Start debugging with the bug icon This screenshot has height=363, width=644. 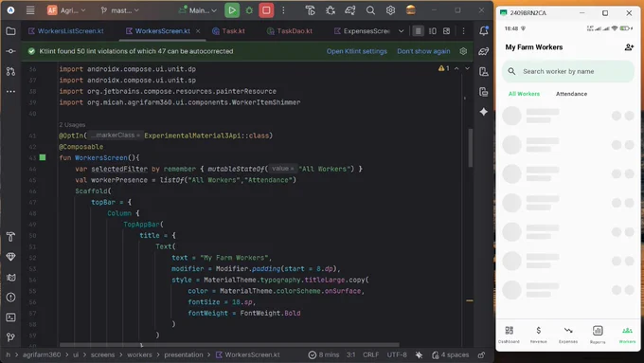(x=249, y=10)
